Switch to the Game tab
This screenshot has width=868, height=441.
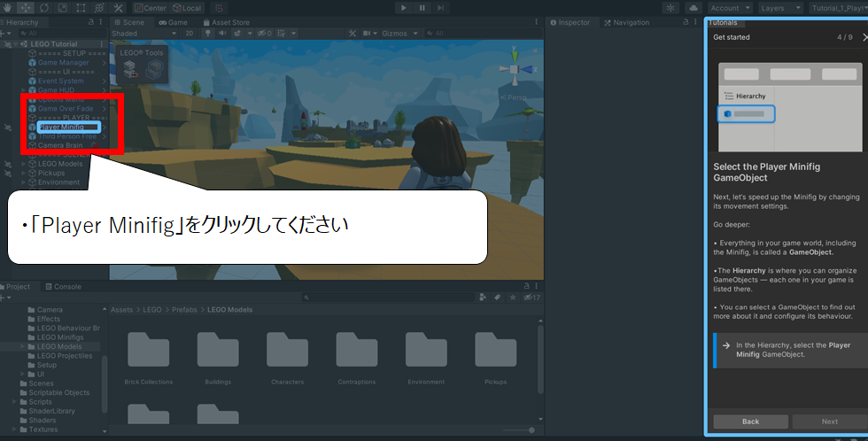(174, 22)
